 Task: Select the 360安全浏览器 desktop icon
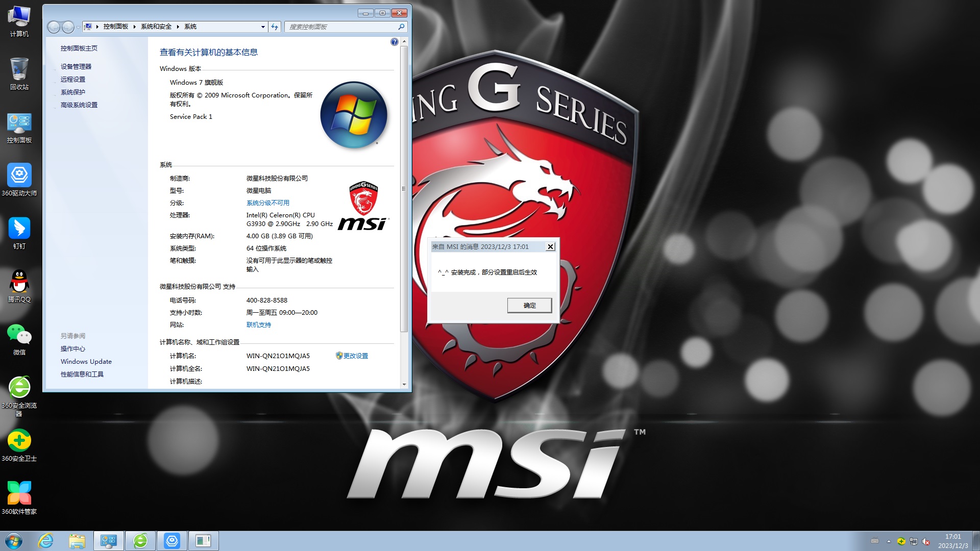tap(19, 397)
